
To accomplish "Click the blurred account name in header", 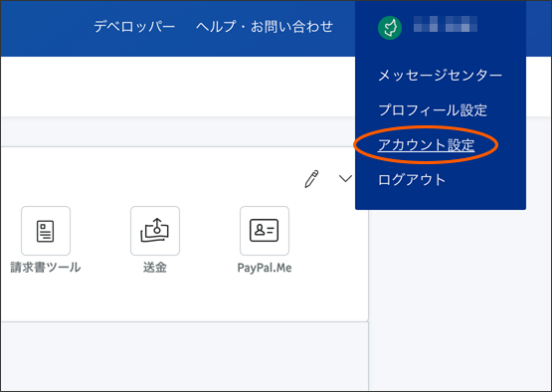I will (446, 24).
